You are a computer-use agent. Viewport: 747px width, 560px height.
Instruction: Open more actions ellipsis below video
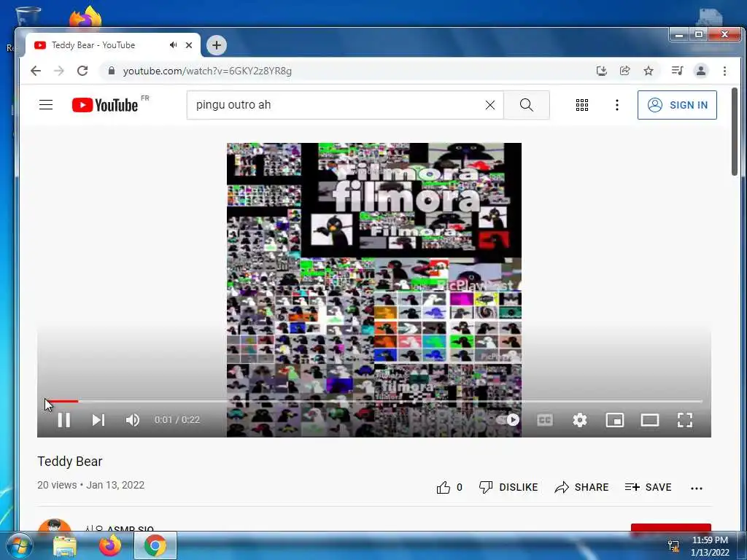coord(697,488)
